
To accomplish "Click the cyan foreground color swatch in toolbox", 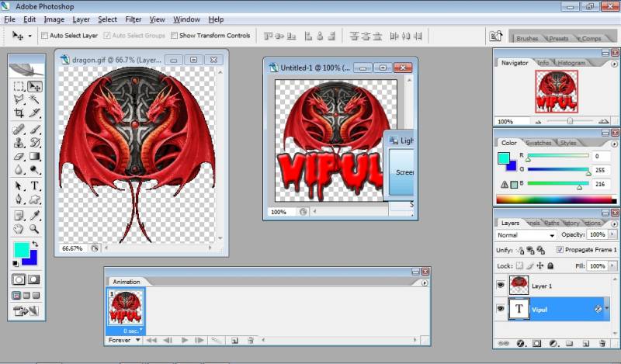I will 21,249.
